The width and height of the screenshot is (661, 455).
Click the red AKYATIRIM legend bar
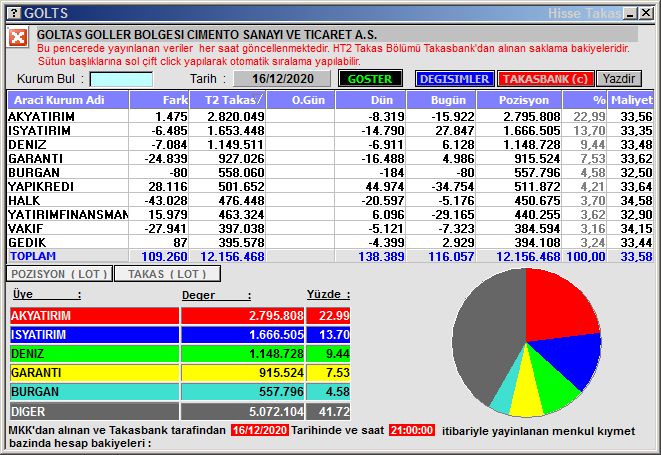[x=94, y=315]
